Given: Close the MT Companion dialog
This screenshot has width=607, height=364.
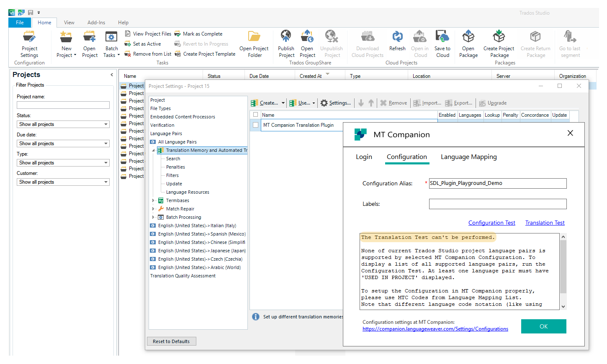Looking at the screenshot, I should point(570,133).
